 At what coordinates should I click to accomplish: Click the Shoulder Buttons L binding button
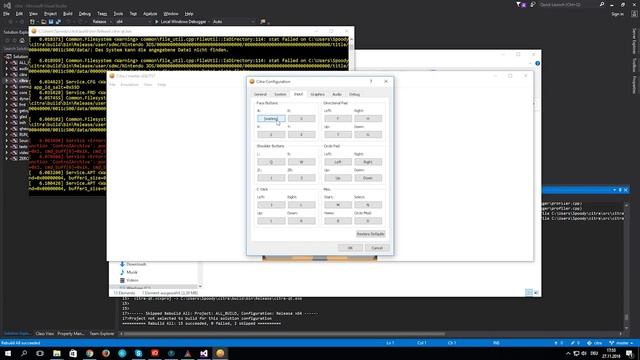[x=271, y=162]
